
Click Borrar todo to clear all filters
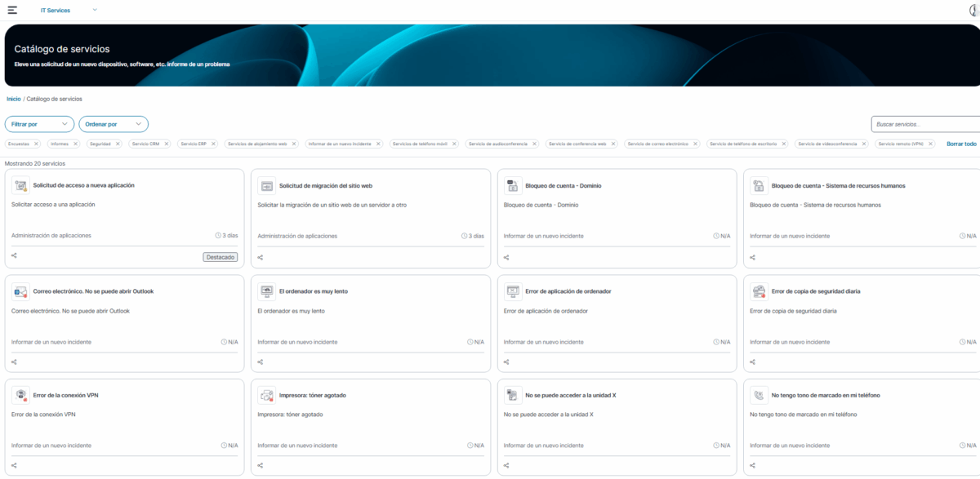(x=960, y=142)
